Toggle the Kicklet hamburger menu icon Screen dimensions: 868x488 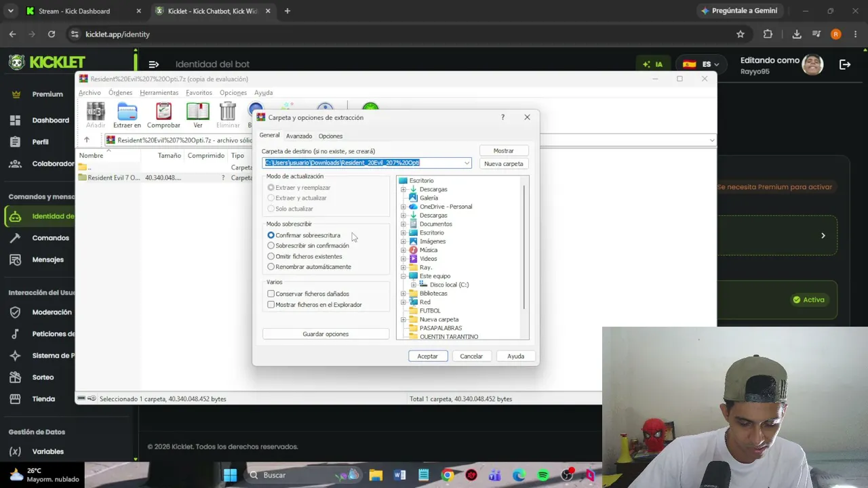pyautogui.click(x=154, y=64)
